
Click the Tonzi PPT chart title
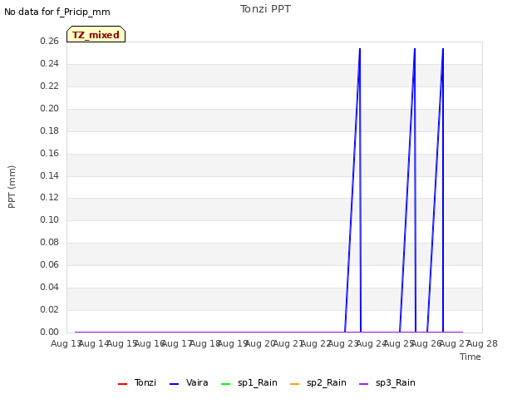click(x=265, y=9)
